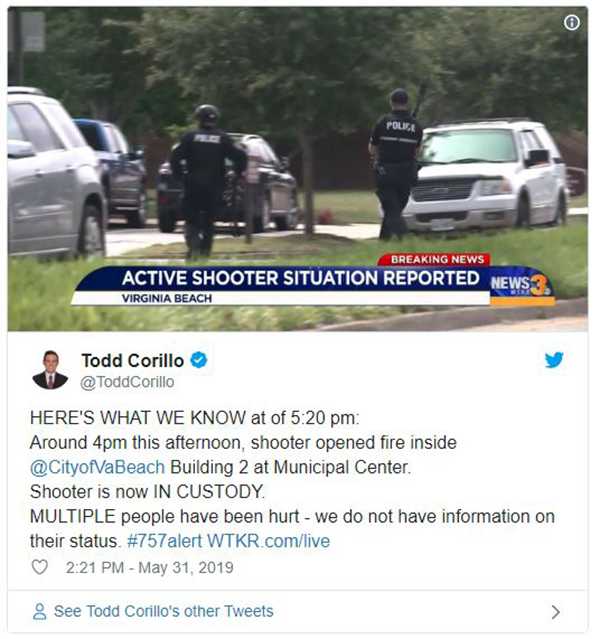Click the tweet body text
Viewport: 600px width, 639px height.
click(x=292, y=480)
